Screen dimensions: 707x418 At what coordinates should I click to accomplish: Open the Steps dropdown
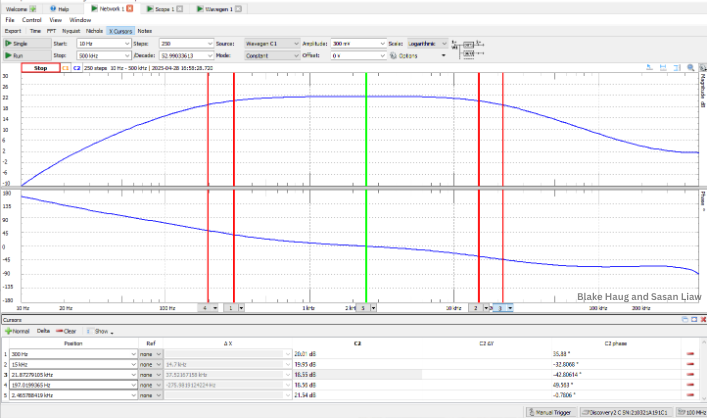[210, 44]
